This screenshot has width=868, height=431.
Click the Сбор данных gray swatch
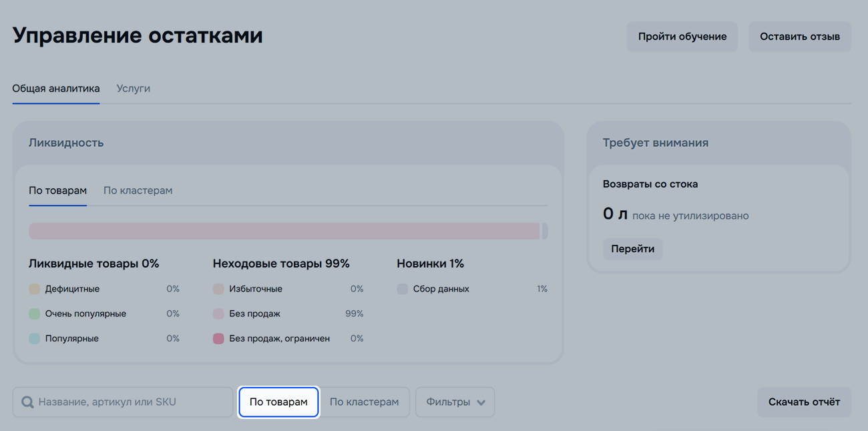pos(402,289)
